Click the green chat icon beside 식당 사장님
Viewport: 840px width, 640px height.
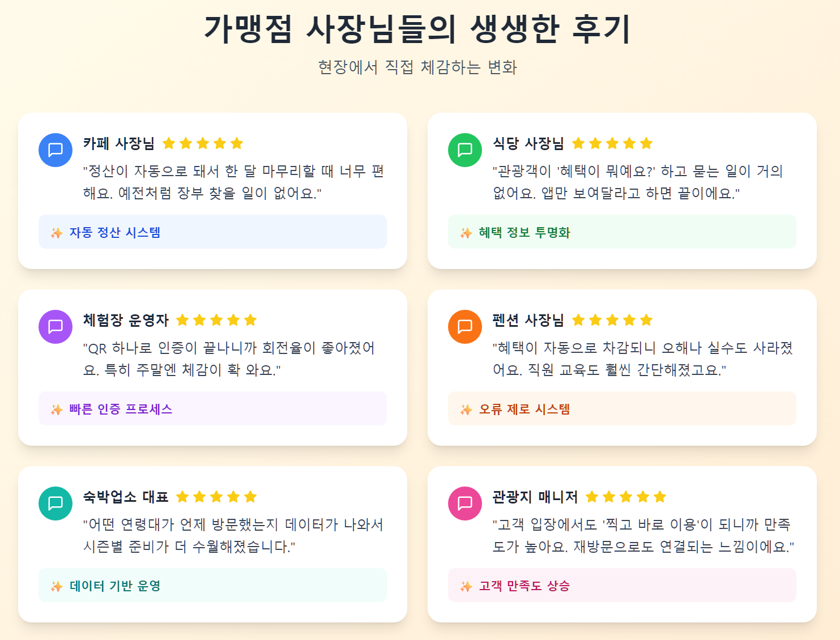pos(465,150)
